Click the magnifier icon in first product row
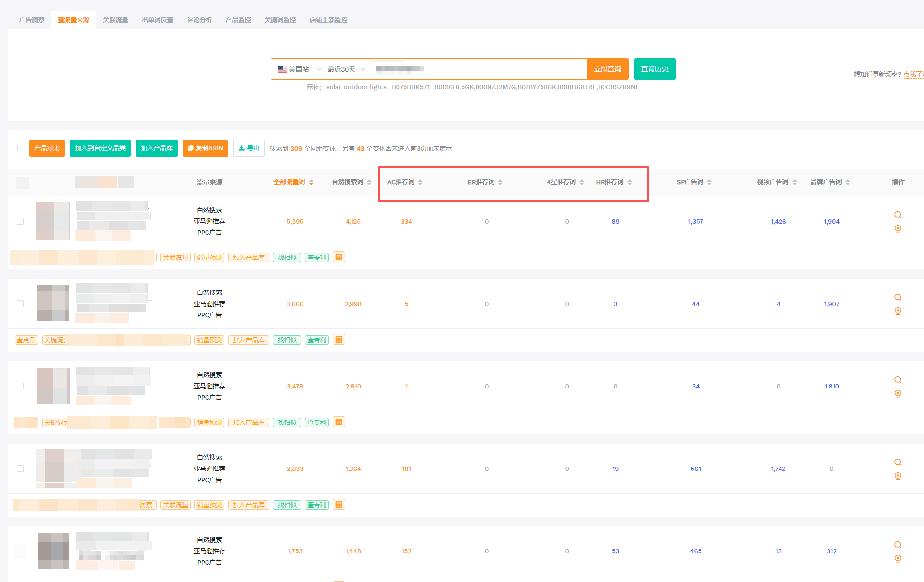 point(898,215)
